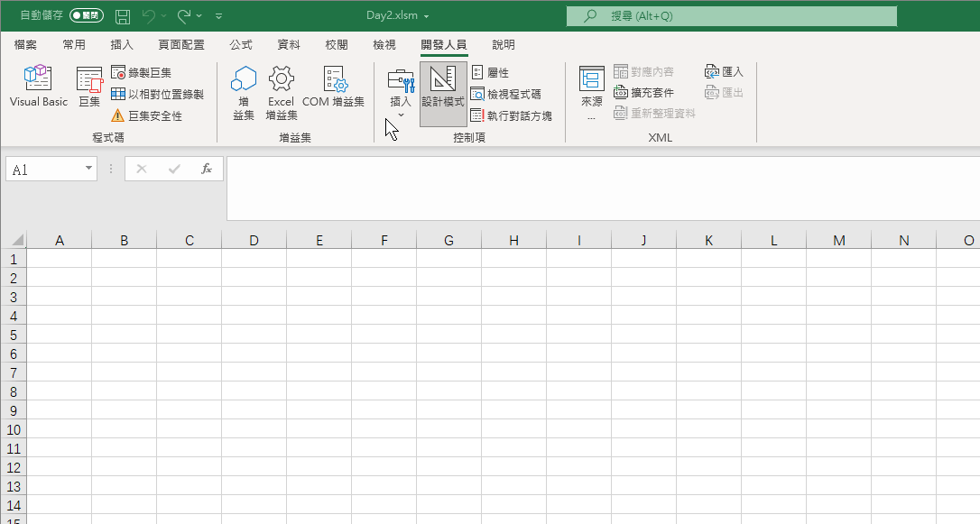Click 檢視程式碼 view code

point(506,95)
